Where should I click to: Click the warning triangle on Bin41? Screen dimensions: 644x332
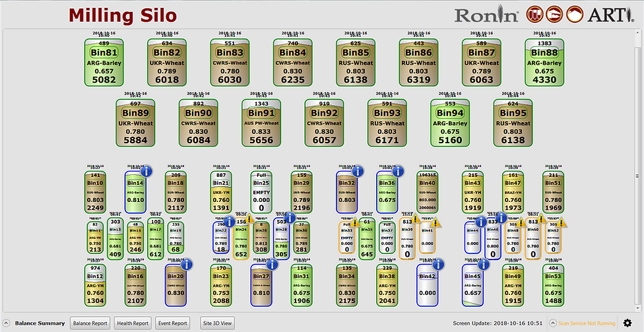point(435,222)
